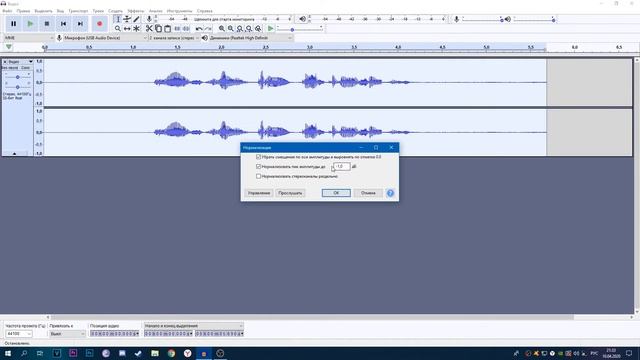Click the Copy icon in the edit toolbar
The image size is (640, 360).
[158, 29]
